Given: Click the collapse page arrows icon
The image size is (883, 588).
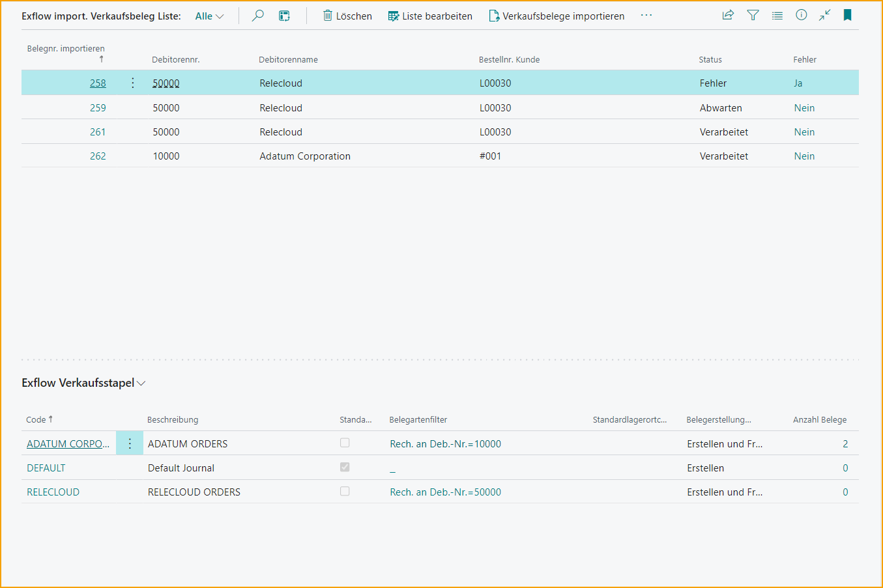Looking at the screenshot, I should [x=824, y=15].
